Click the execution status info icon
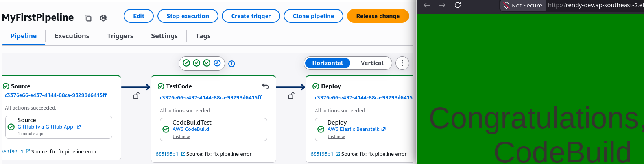This screenshot has height=164, width=644. 232,63
